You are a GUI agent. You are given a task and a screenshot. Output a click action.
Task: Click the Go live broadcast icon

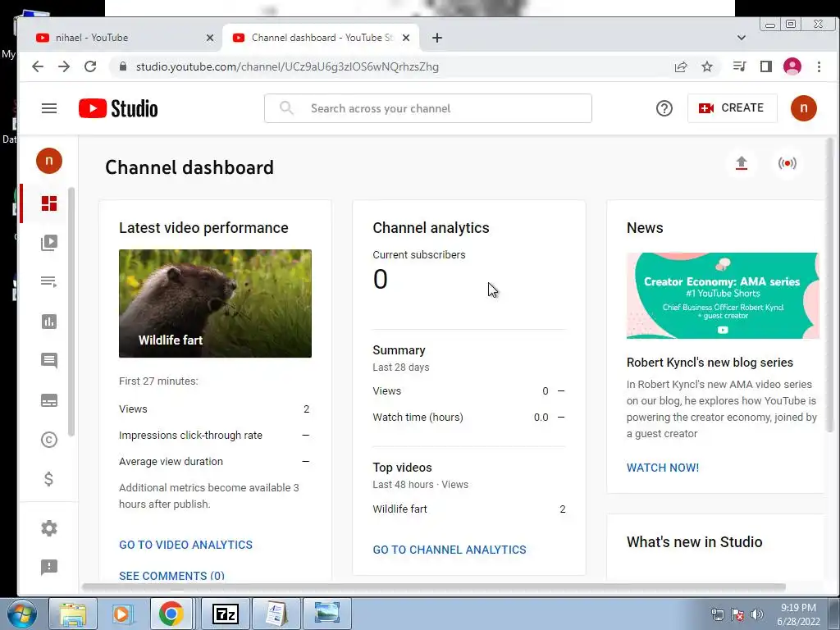coord(787,163)
